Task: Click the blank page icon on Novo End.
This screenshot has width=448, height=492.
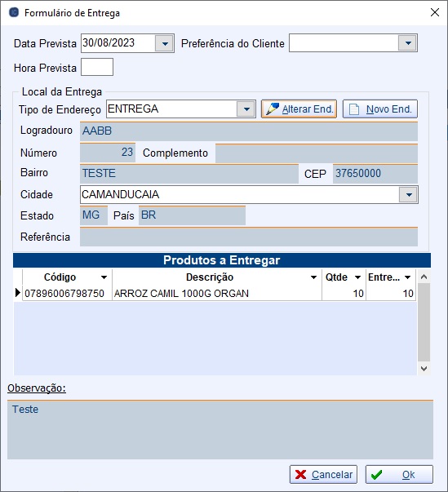Action: click(x=354, y=109)
